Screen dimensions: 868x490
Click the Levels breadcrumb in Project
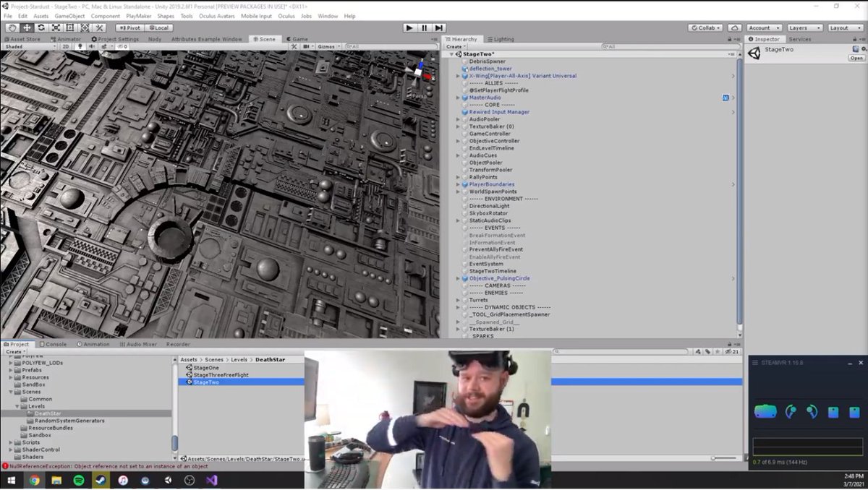point(240,359)
